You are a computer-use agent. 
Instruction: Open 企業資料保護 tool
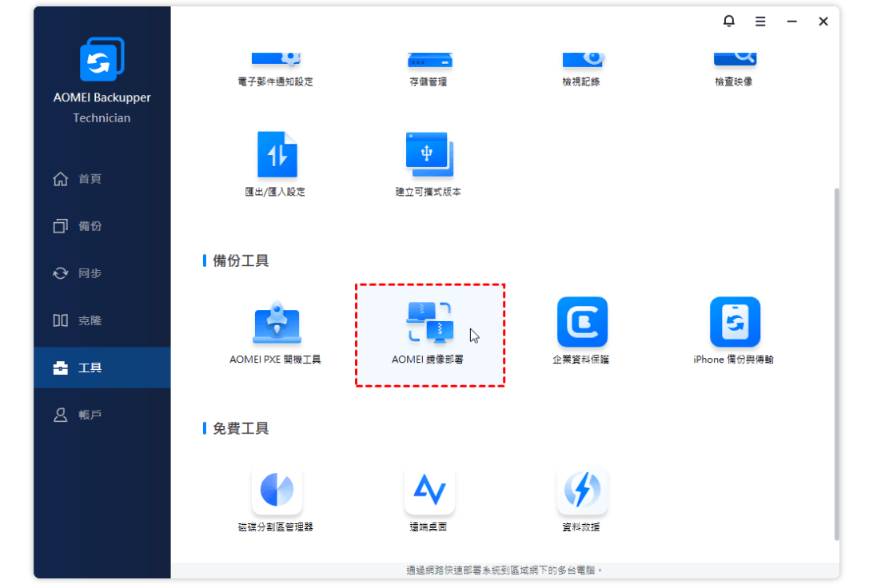coord(581,331)
